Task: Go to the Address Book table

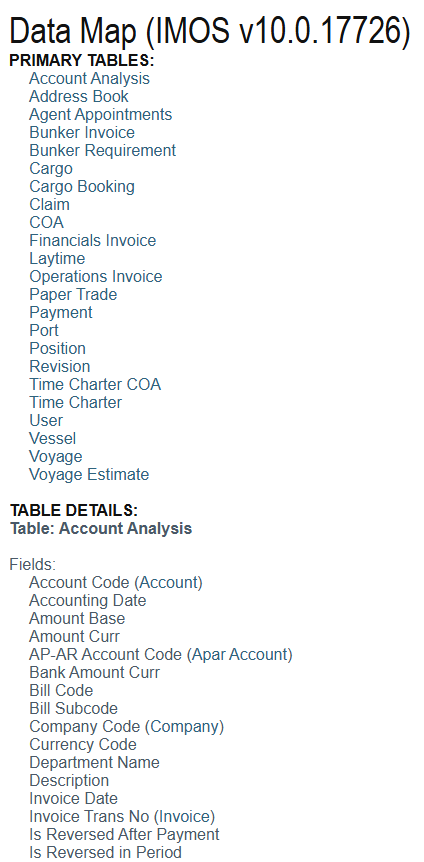Action: (x=79, y=97)
